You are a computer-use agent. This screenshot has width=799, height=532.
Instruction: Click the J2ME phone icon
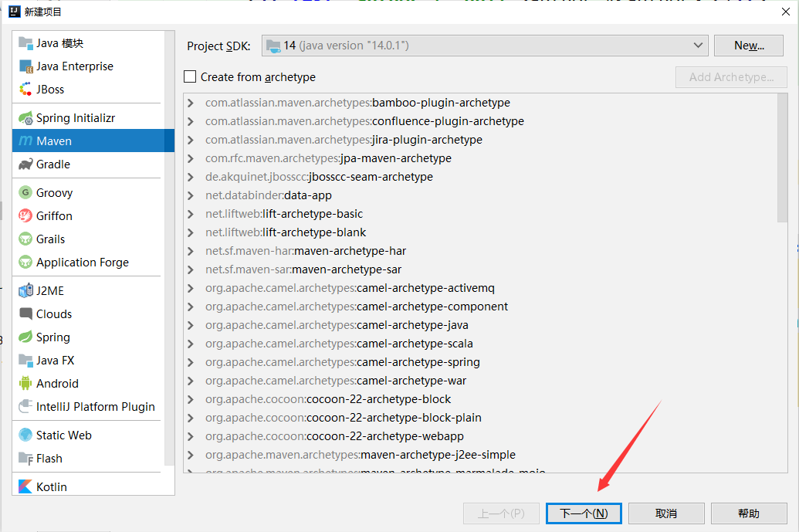click(x=25, y=290)
